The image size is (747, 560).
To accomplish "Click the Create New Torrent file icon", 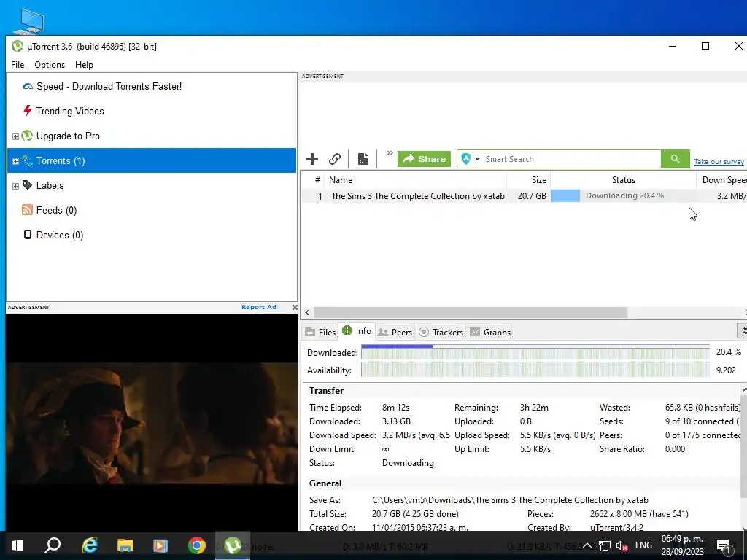I will point(363,159).
